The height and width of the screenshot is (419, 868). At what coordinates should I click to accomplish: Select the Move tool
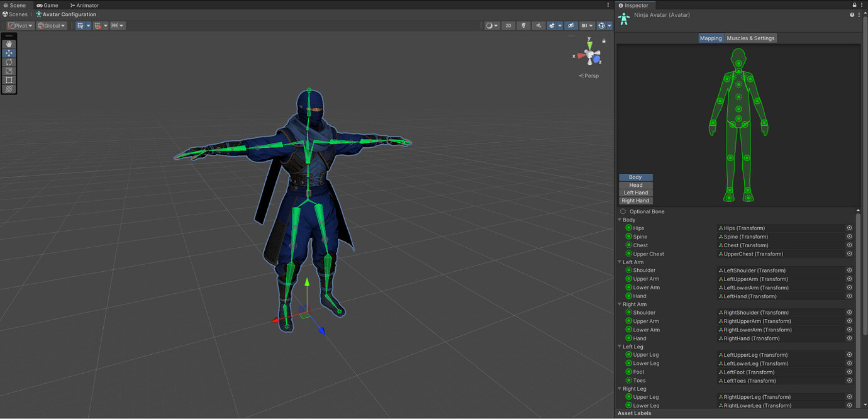click(8, 53)
